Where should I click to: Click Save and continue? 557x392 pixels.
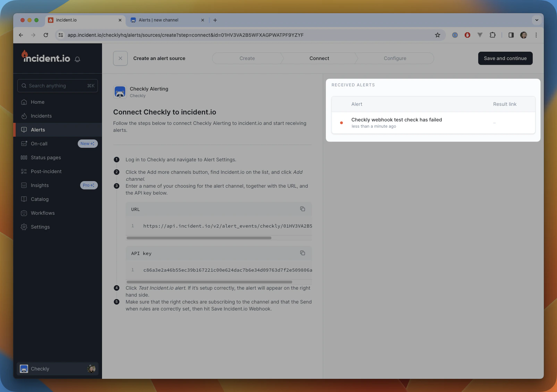point(505,58)
